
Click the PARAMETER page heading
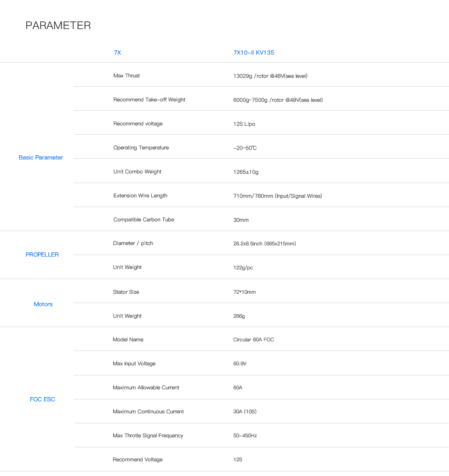coord(58,26)
